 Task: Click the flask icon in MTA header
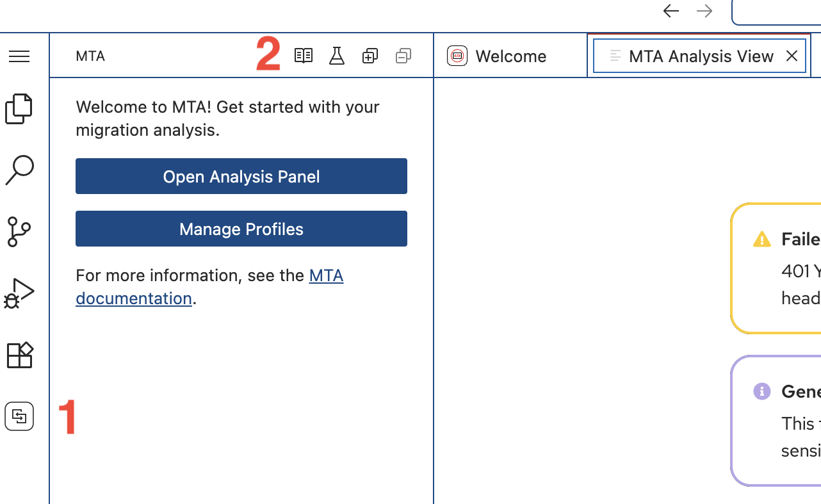click(337, 56)
